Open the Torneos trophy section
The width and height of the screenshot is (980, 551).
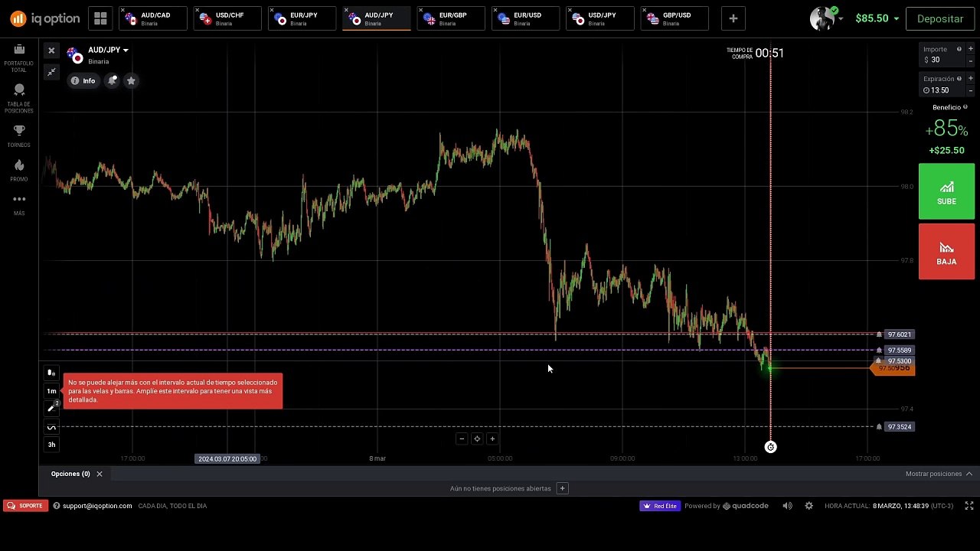(x=19, y=135)
